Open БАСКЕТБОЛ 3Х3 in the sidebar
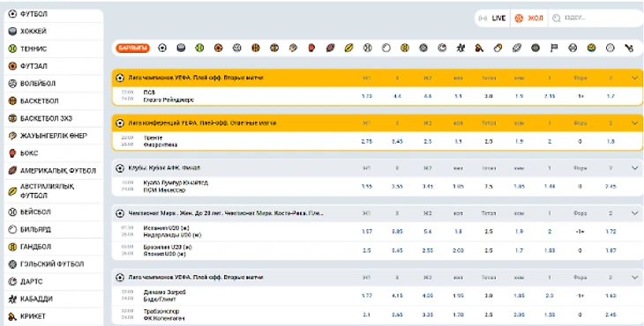This screenshot has width=644, height=326. point(54,118)
